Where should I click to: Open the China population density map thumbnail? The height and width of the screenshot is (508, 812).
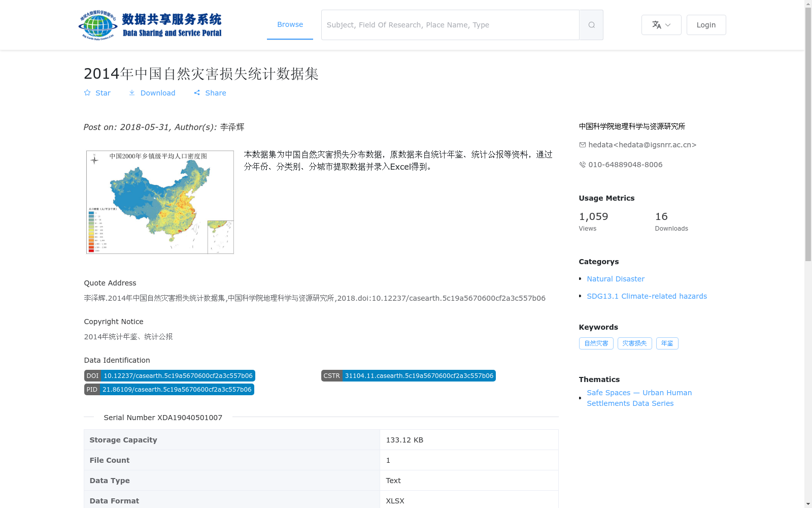click(x=160, y=202)
